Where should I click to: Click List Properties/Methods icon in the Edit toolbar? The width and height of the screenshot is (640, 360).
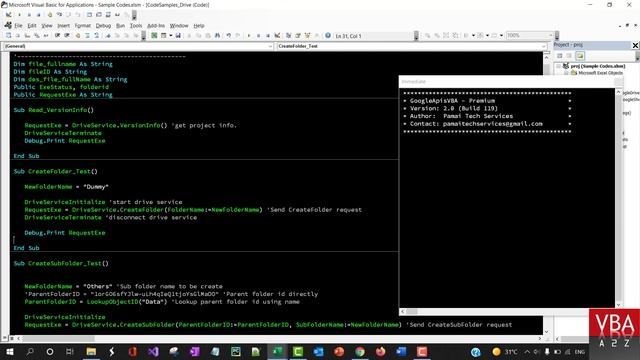coord(8,36)
